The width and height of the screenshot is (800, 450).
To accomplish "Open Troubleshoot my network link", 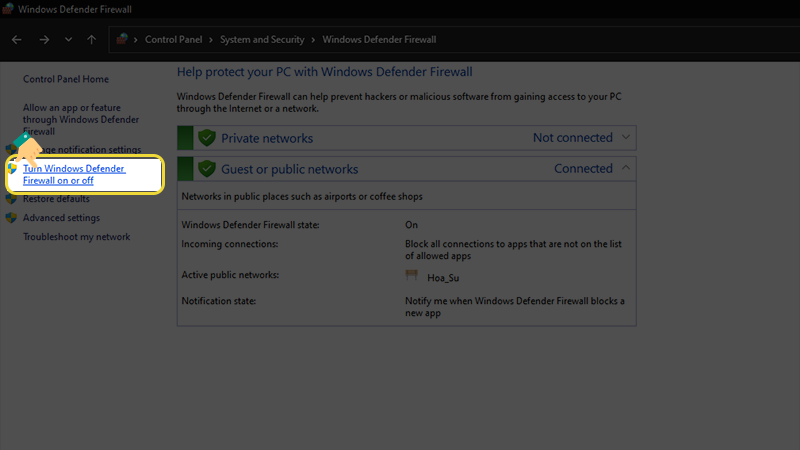I will (x=77, y=237).
